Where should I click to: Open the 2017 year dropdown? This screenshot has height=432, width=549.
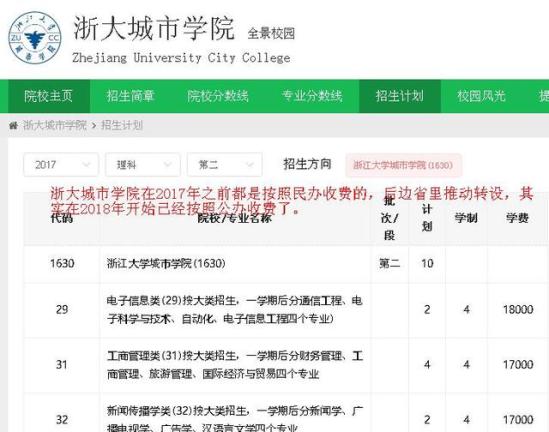61,165
